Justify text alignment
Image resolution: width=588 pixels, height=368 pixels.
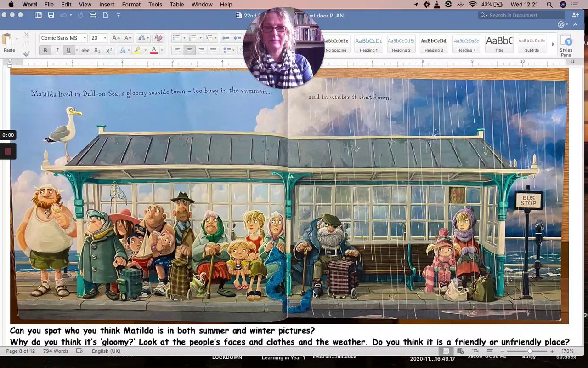(213, 51)
